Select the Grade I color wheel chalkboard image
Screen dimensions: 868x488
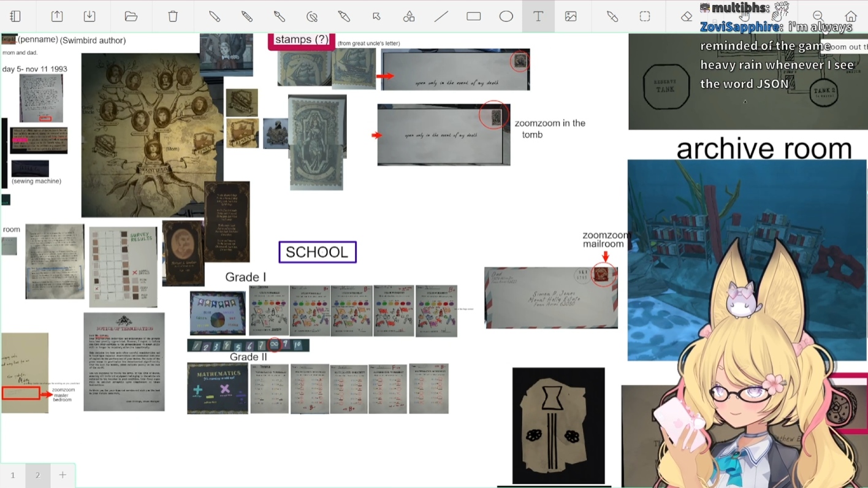[218, 313]
